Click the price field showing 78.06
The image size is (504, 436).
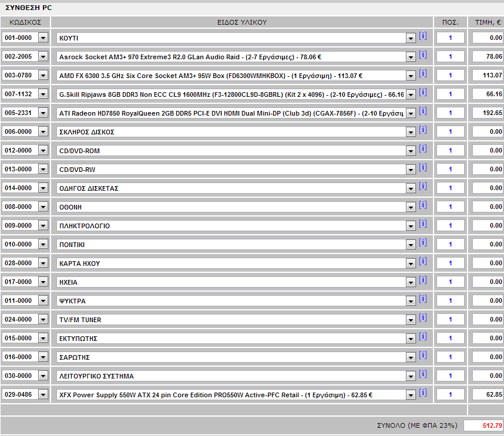coord(488,56)
